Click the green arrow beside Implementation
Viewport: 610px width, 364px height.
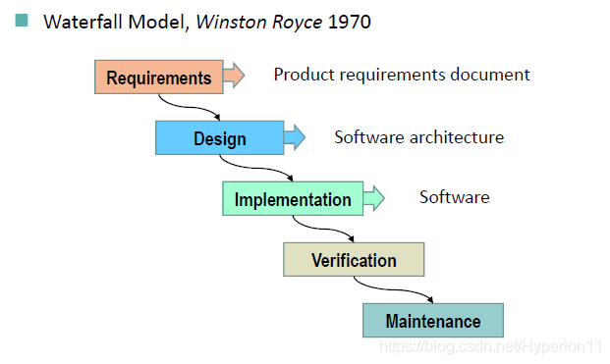coord(374,198)
